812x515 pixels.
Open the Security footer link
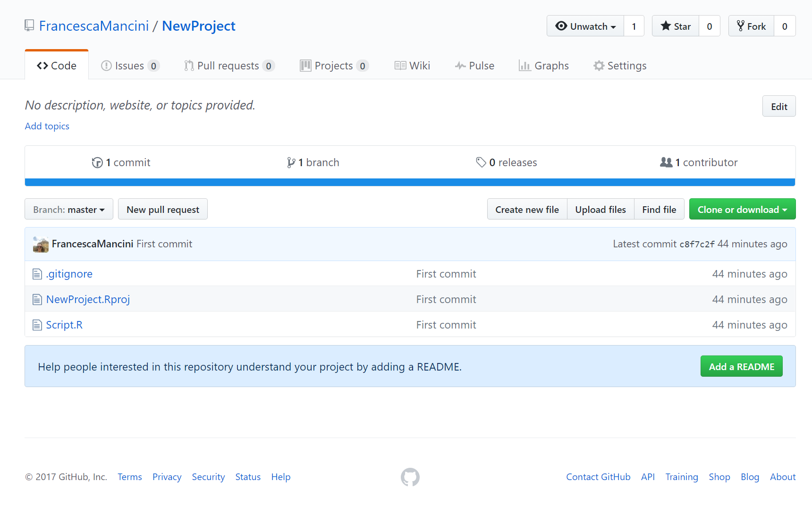pyautogui.click(x=208, y=477)
